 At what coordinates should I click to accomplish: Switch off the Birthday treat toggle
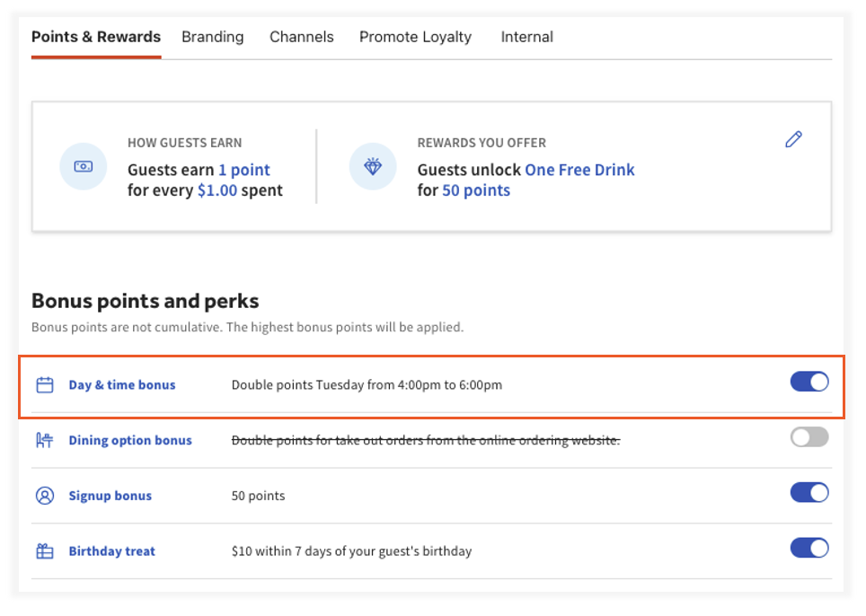coord(809,548)
